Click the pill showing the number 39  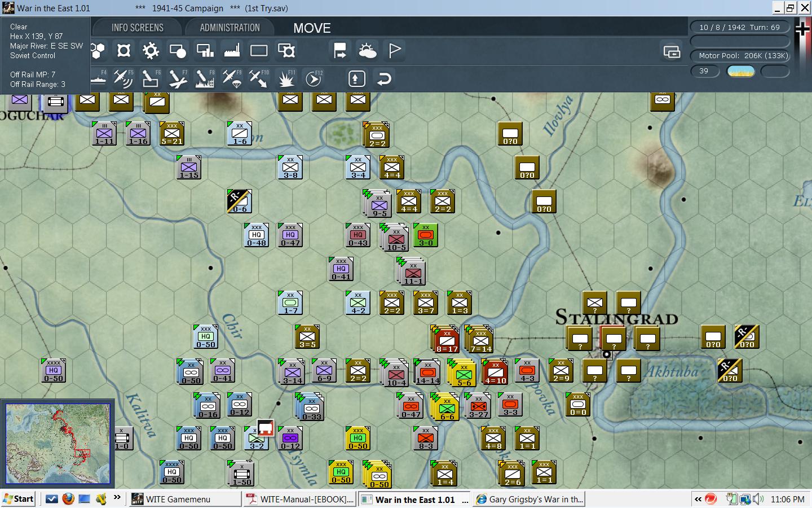[704, 71]
